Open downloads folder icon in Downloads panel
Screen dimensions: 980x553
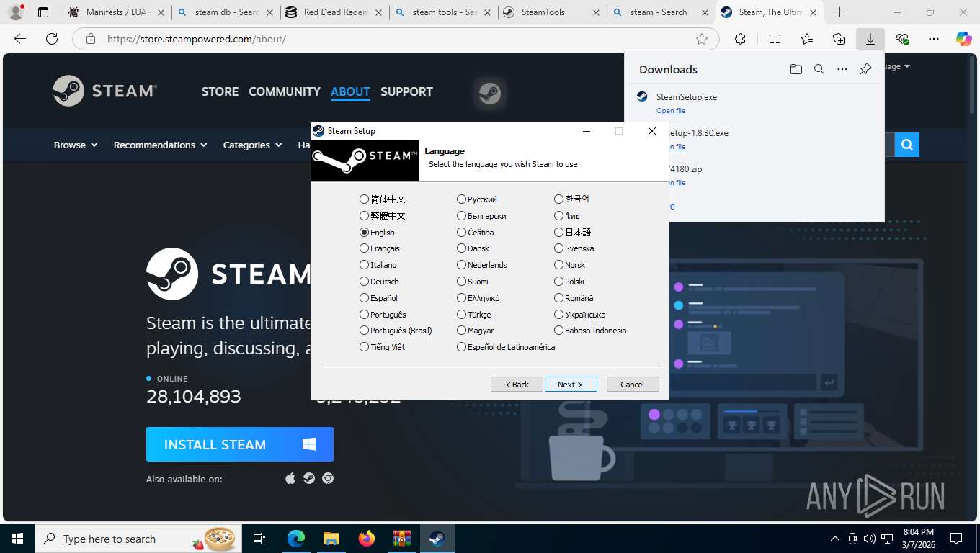tap(796, 69)
